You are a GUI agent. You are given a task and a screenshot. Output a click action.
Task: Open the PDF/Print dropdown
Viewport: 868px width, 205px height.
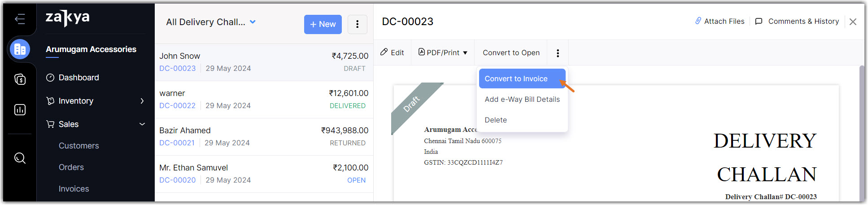click(443, 52)
